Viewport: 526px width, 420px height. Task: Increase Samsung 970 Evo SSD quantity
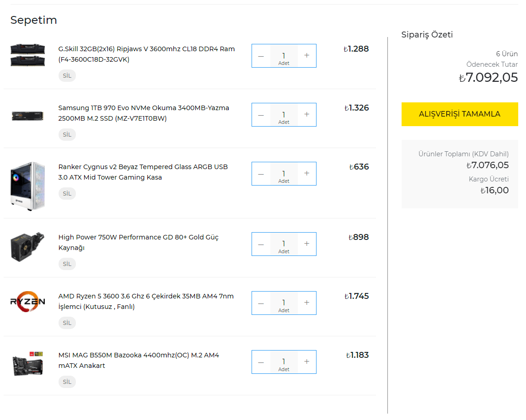click(x=306, y=115)
